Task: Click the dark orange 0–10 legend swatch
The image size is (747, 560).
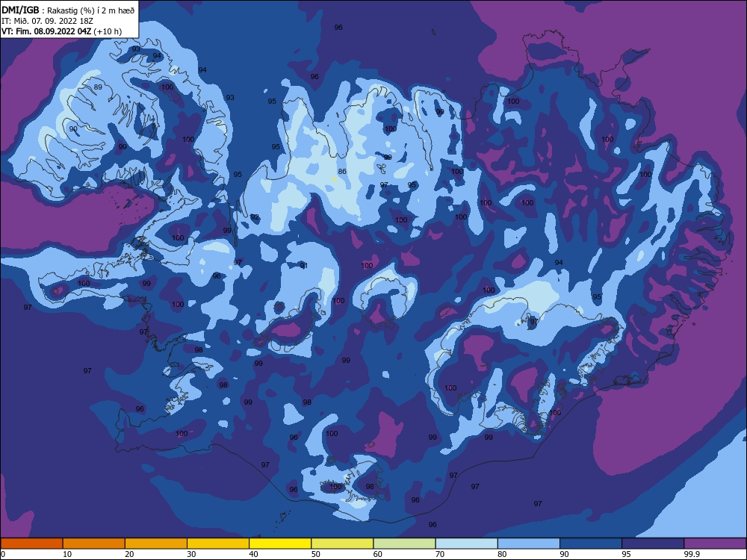Action: click(x=31, y=544)
